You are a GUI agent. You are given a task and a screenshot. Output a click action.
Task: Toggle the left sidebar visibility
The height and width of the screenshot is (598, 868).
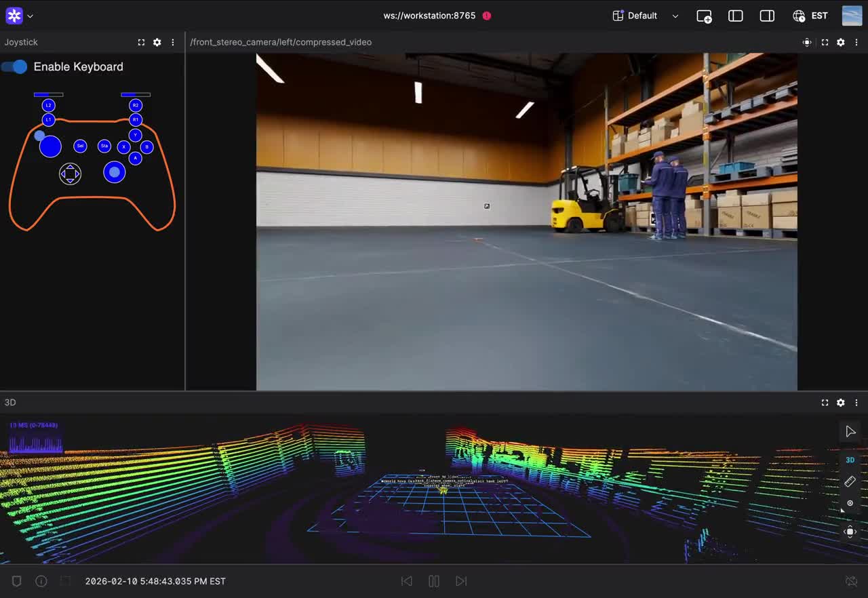click(735, 16)
